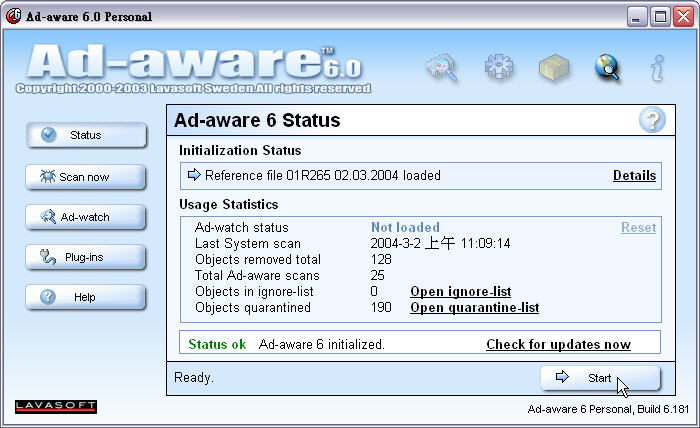
Task: Open the quarantine box icon in header
Action: (x=554, y=68)
